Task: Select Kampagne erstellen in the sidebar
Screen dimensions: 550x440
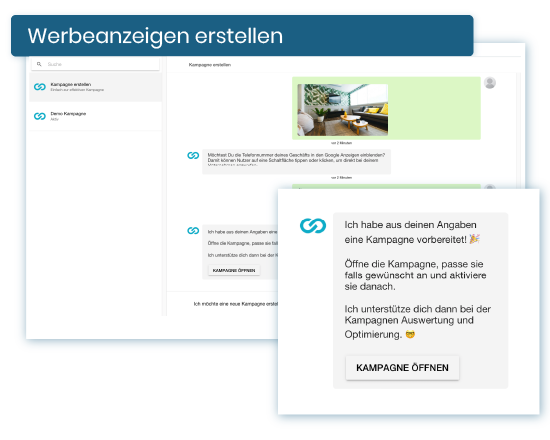Action: click(x=95, y=87)
